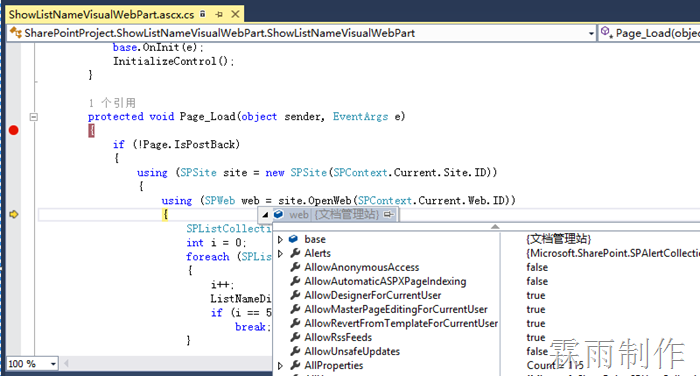700x376 pixels.
Task: Click the EventArgs type in Page_Load signature
Action: point(360,117)
